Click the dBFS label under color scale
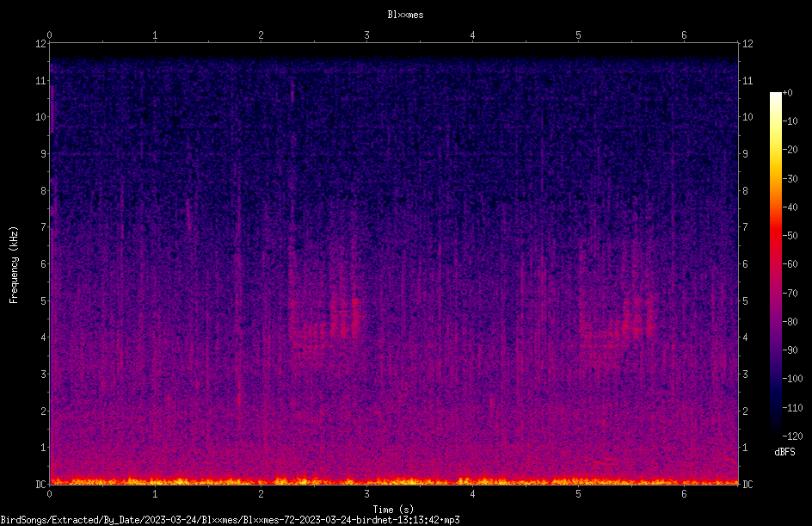 click(784, 452)
